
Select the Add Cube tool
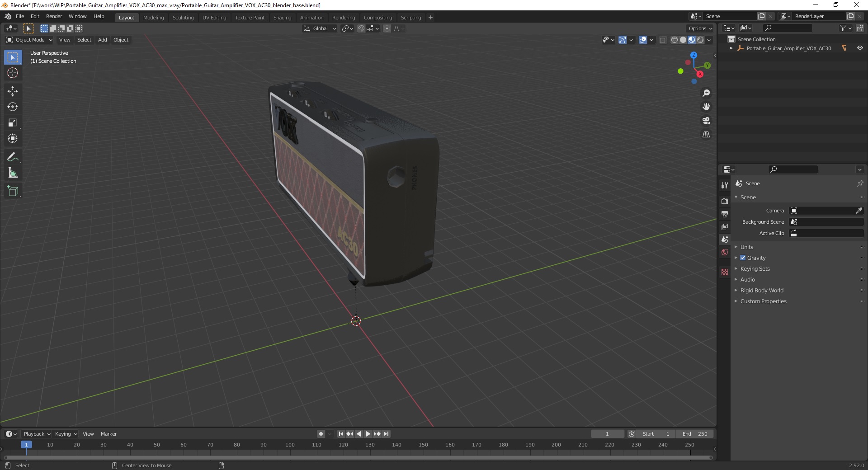coord(13,191)
